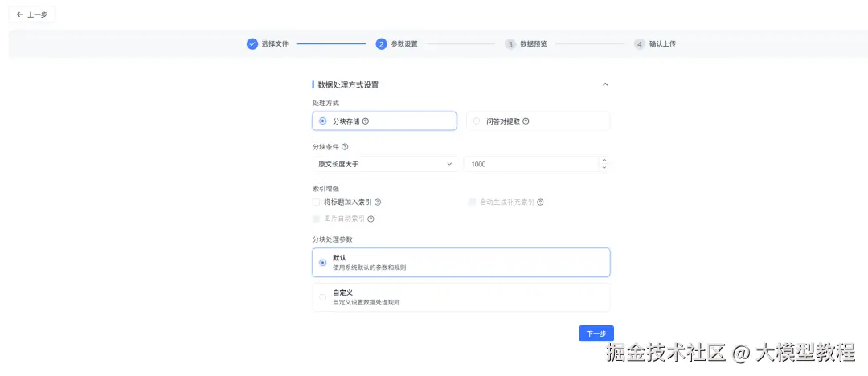This screenshot has height=376, width=868.
Task: Choose the 自定义 chunk processing option
Action: coord(323,297)
